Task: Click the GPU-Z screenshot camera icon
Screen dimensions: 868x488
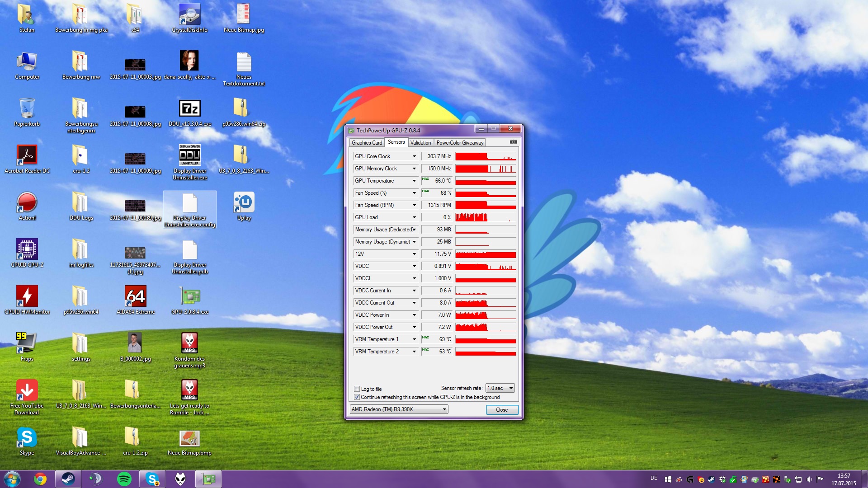Action: coord(513,142)
